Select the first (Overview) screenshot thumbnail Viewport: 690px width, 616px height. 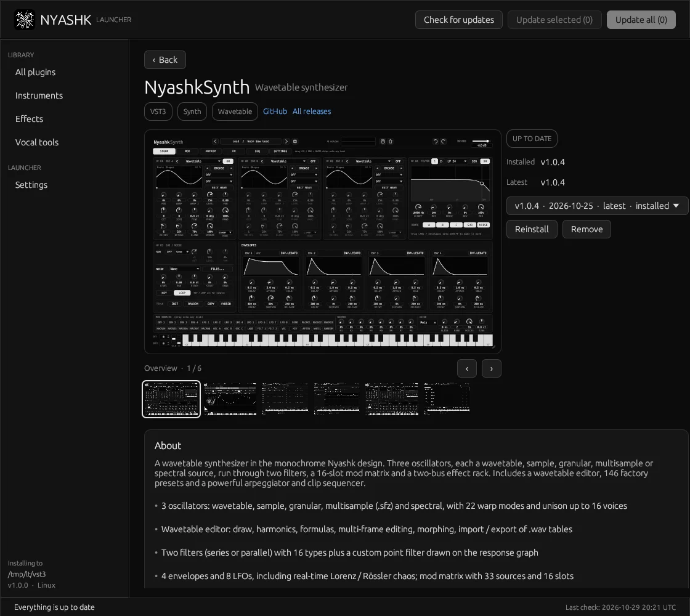click(x=171, y=399)
